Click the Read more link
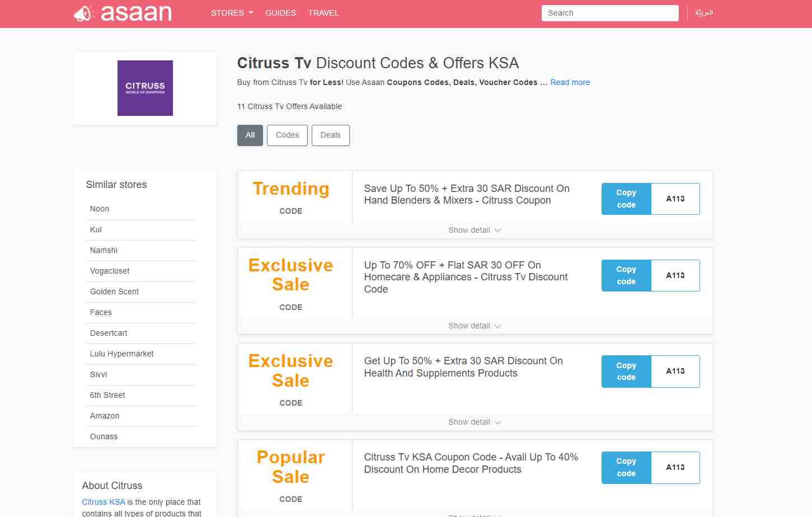812x517 pixels. 570,82
